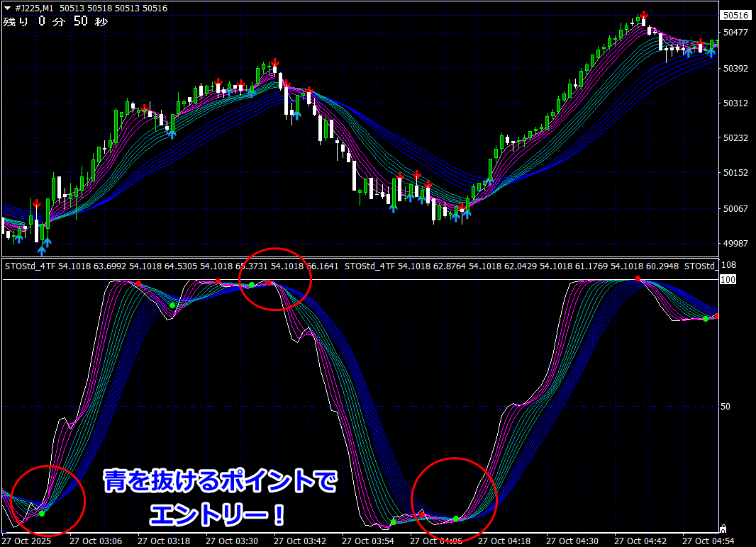Click price axis label 50312

pos(735,103)
